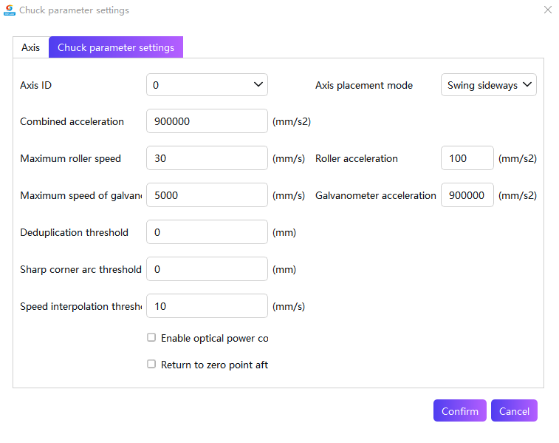Click the Deduplication threshold label

pos(74,232)
